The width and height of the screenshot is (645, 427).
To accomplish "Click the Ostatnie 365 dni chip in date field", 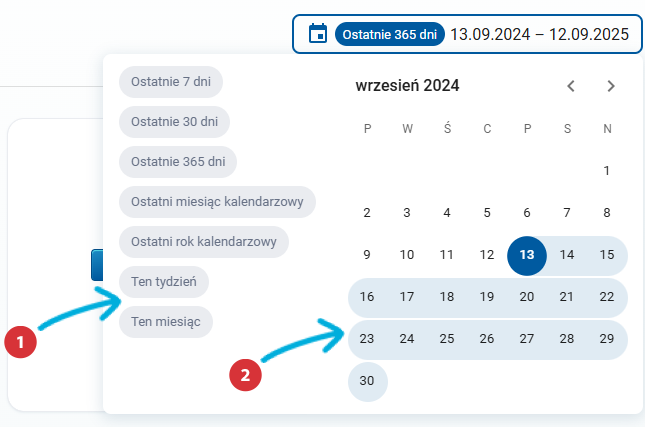I will pos(389,34).
